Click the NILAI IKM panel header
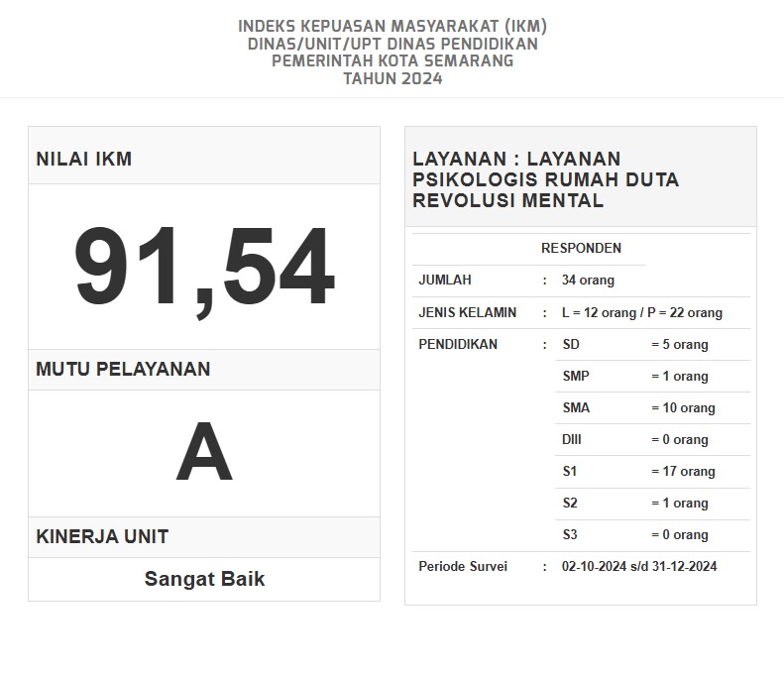Viewport: 784px width, 676px height. (84, 159)
